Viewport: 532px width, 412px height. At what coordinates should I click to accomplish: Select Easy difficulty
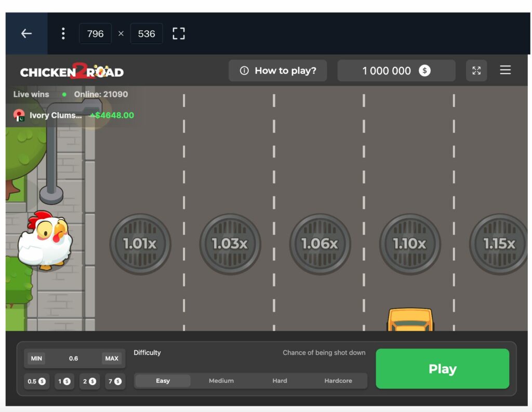click(x=163, y=381)
